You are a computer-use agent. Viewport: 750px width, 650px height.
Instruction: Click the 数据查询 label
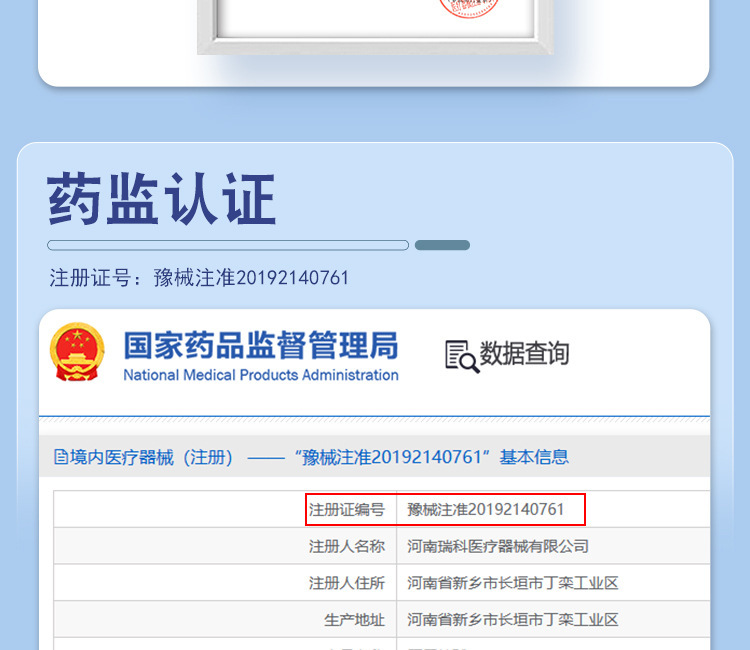coord(524,353)
